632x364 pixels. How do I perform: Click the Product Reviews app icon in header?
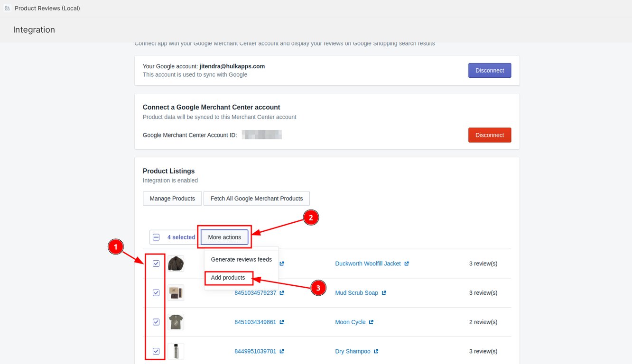coord(7,9)
